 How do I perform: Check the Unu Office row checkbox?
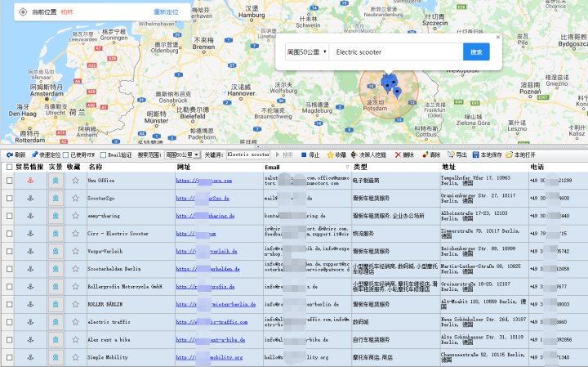[x=9, y=181]
